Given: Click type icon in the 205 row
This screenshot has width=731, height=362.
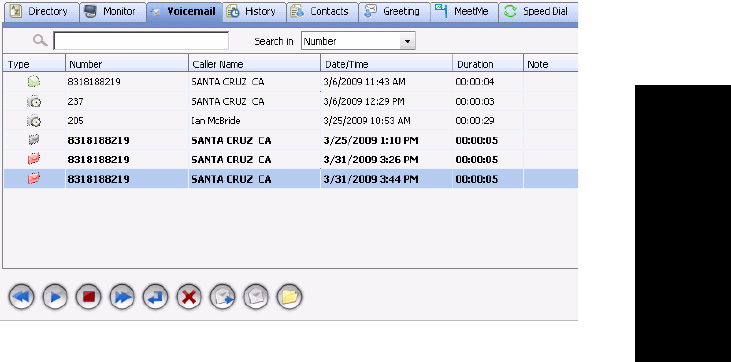Looking at the screenshot, I should coord(34,121).
